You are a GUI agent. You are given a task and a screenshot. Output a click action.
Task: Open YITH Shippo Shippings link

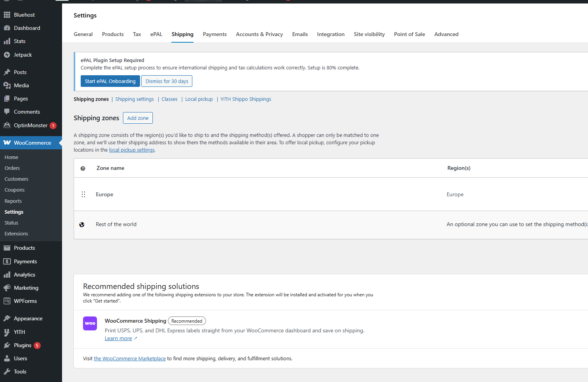click(246, 99)
